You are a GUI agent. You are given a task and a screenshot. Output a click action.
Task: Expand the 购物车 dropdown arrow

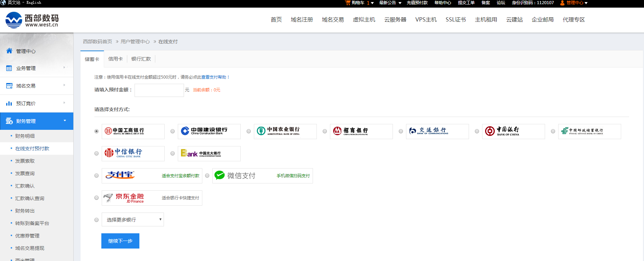[x=372, y=3]
